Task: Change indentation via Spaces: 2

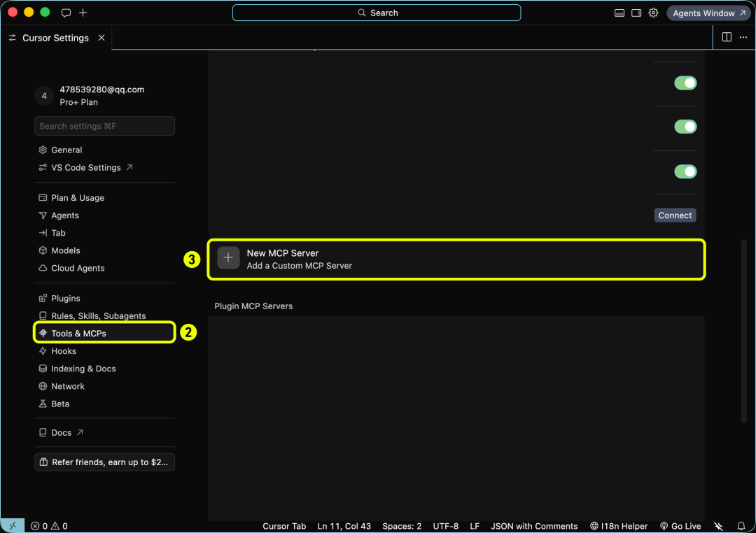Action: (x=402, y=526)
